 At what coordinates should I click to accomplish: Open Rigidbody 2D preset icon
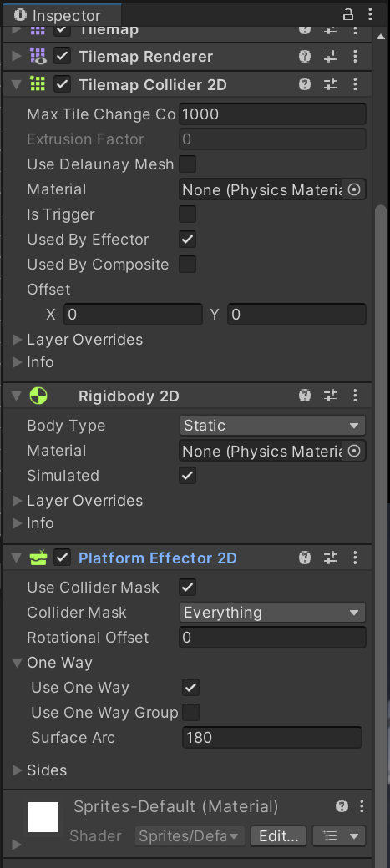point(330,396)
